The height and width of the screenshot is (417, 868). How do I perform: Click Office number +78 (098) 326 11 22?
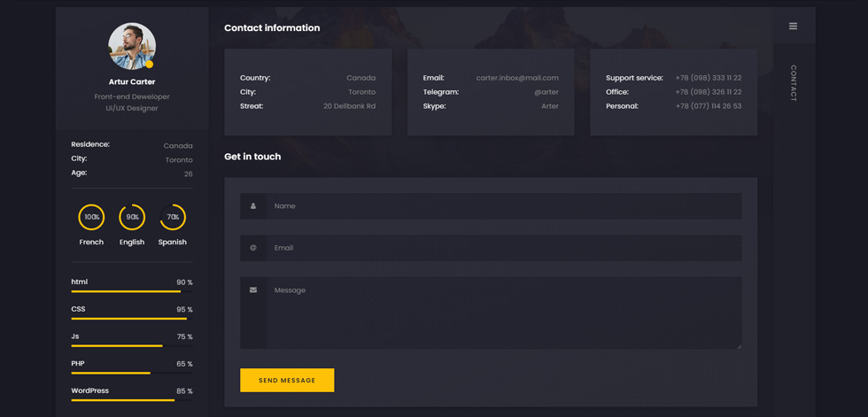pyautogui.click(x=709, y=92)
